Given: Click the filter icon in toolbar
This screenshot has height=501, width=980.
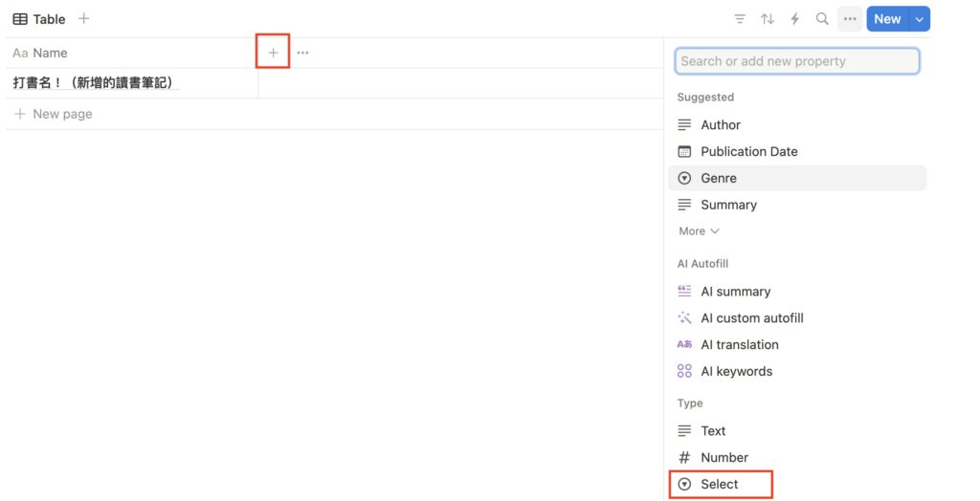Looking at the screenshot, I should click(x=740, y=19).
